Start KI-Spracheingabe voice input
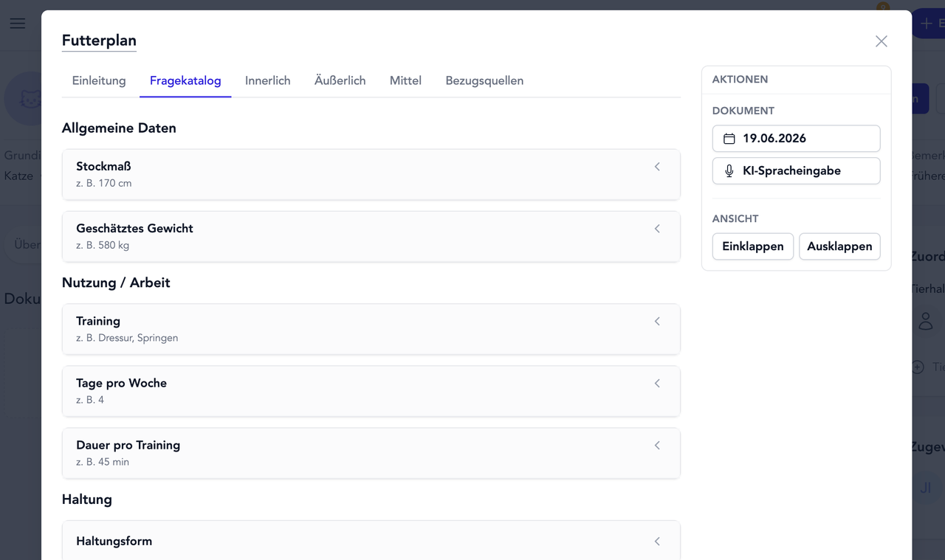Image resolution: width=945 pixels, height=560 pixels. (797, 171)
